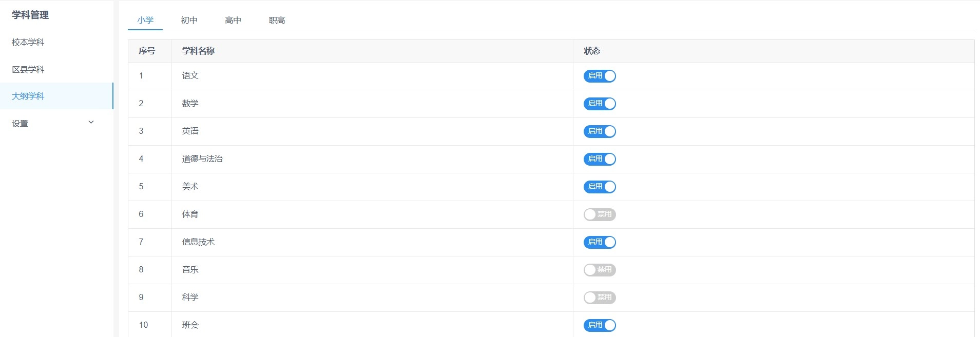Disable 道德与法治 subject switch
The width and height of the screenshot is (980, 337).
(x=599, y=159)
